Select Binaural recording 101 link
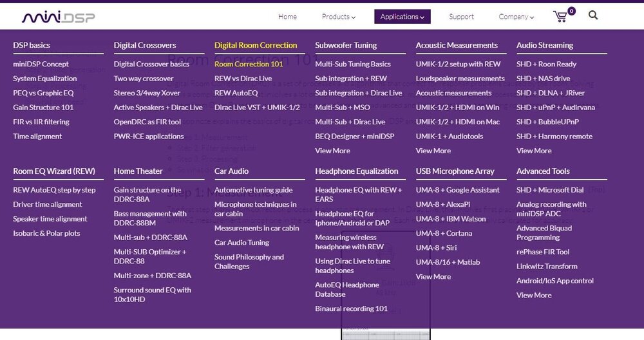The width and height of the screenshot is (644, 340). point(351,308)
